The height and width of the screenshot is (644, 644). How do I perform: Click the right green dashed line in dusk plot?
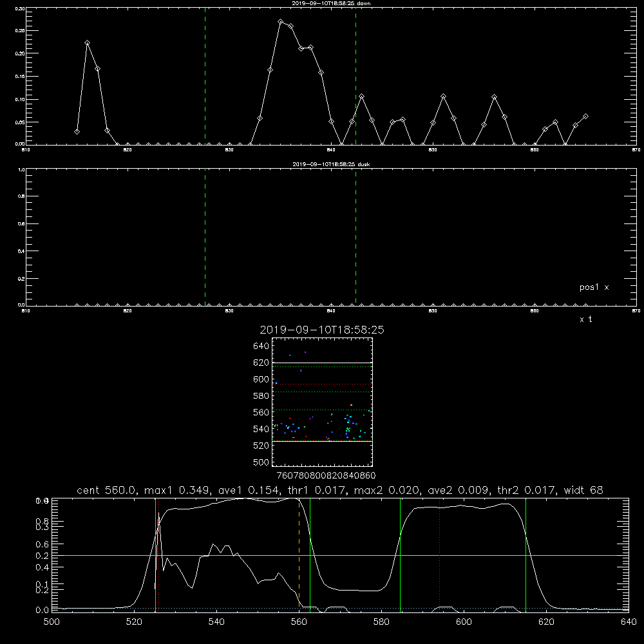tap(355, 237)
